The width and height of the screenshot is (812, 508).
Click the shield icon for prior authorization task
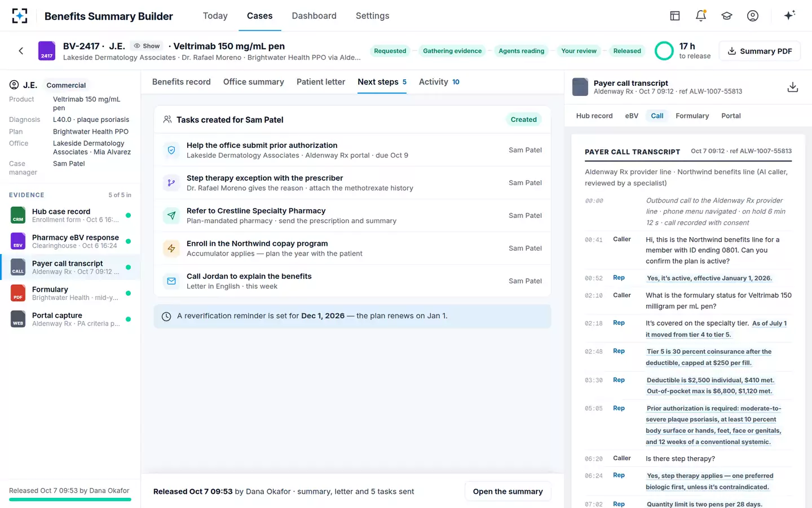coord(171,150)
